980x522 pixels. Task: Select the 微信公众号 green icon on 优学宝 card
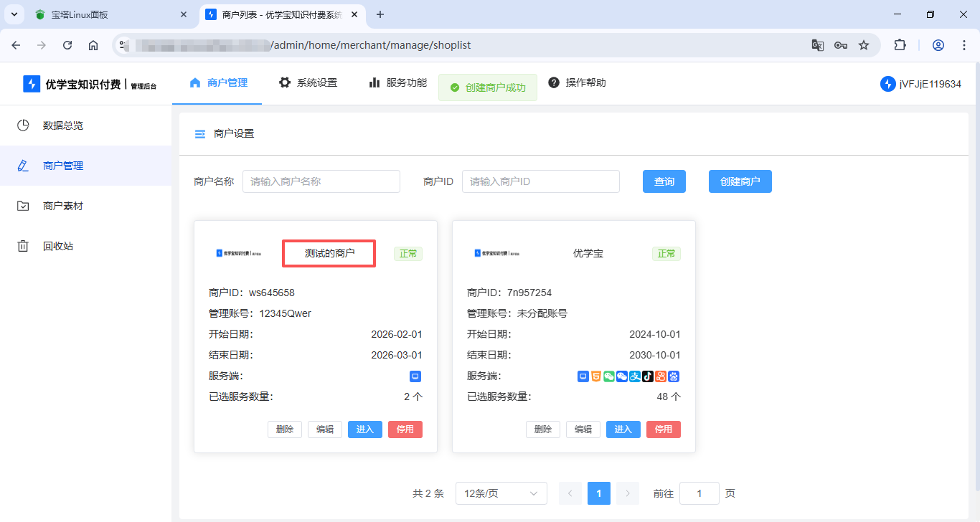(609, 376)
